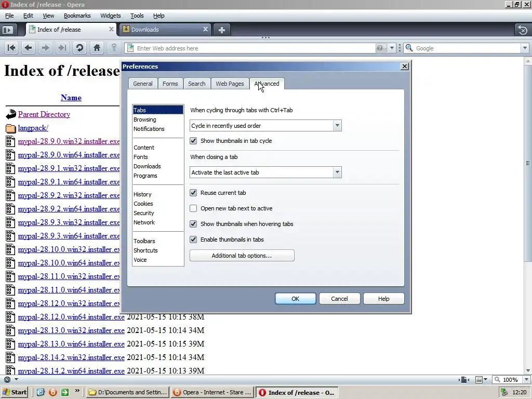Click the first quick launch icon
The height and width of the screenshot is (399, 532).
[41, 392]
